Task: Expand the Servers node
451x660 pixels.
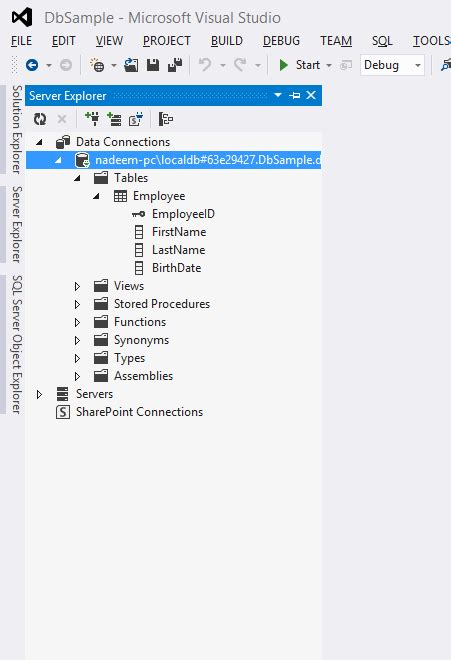Action: [x=39, y=394]
